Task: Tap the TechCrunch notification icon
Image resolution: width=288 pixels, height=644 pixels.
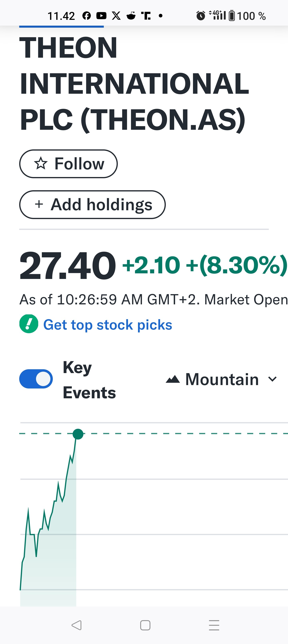Action: tap(146, 16)
